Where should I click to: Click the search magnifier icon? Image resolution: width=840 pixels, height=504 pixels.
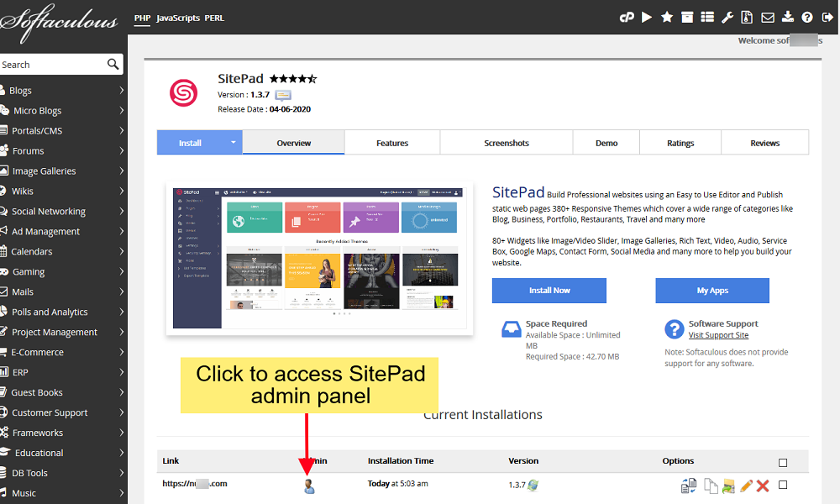113,65
